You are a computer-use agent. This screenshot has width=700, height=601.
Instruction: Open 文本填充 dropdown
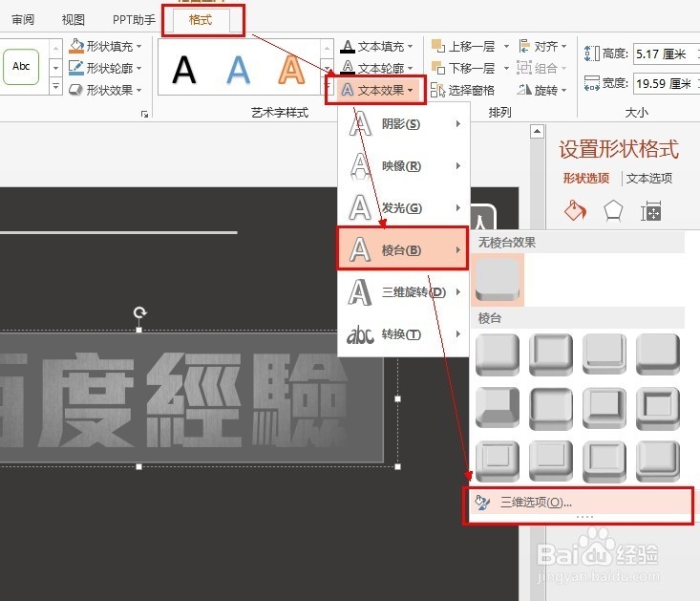pos(377,46)
